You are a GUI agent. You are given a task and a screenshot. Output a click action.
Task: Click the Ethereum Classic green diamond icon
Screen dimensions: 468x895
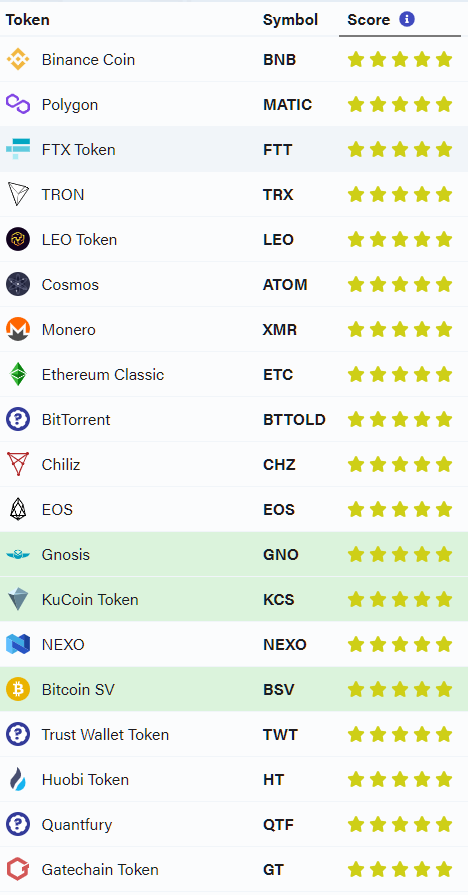pos(18,374)
